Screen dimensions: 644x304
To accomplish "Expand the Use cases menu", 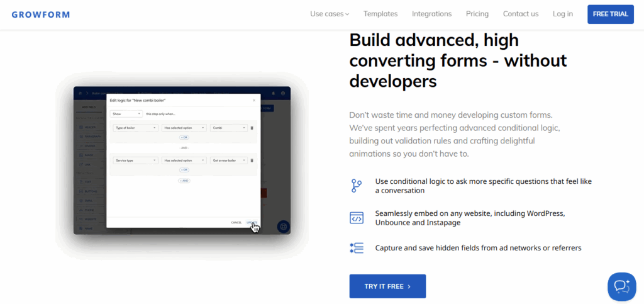I will [329, 14].
